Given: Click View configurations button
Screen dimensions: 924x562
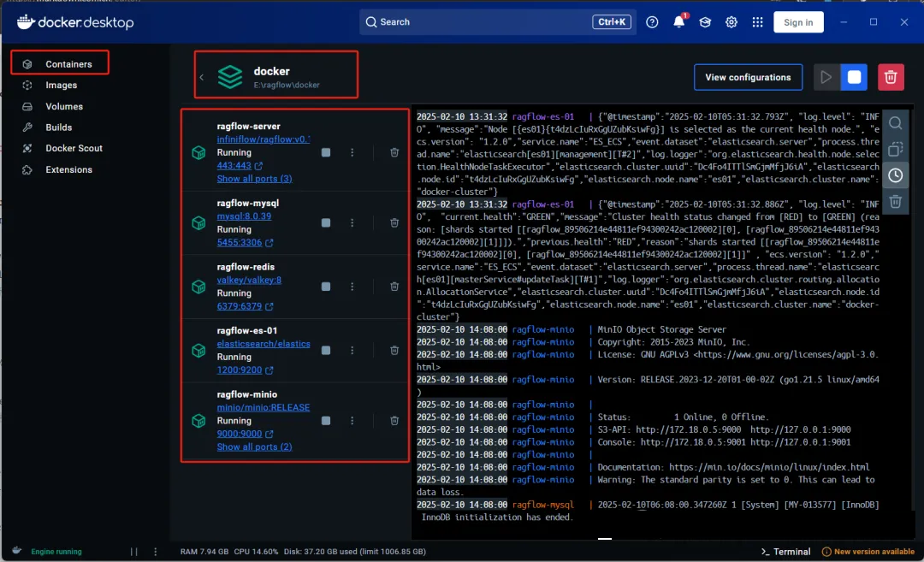Looking at the screenshot, I should [748, 77].
